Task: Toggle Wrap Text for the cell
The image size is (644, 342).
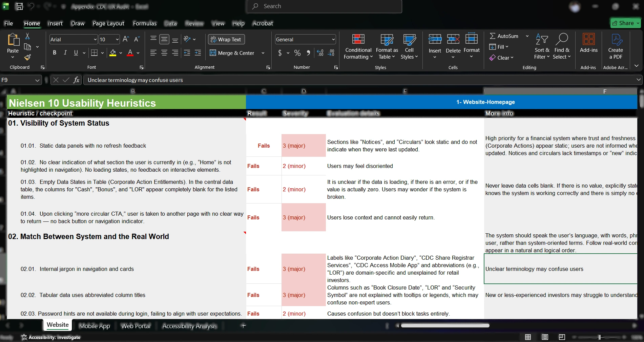Action: tap(226, 39)
